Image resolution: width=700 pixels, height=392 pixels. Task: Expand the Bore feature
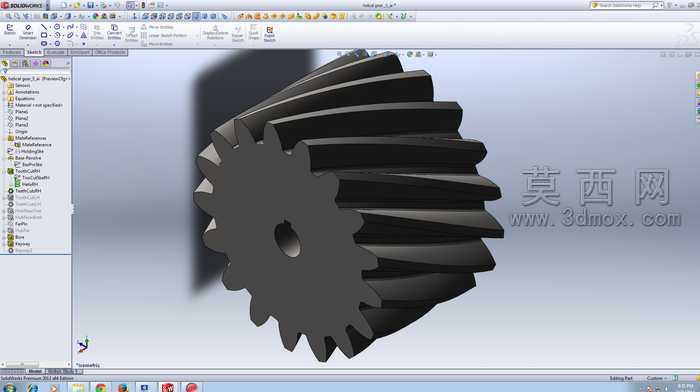tap(4, 237)
